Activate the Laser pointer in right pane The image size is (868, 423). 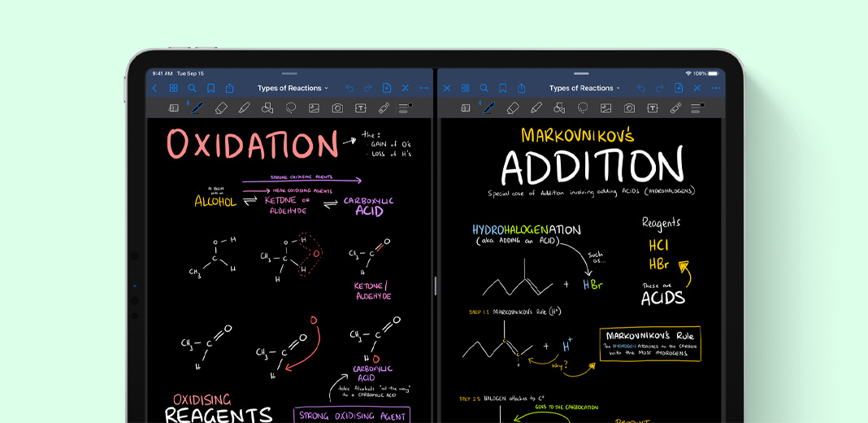(x=675, y=107)
